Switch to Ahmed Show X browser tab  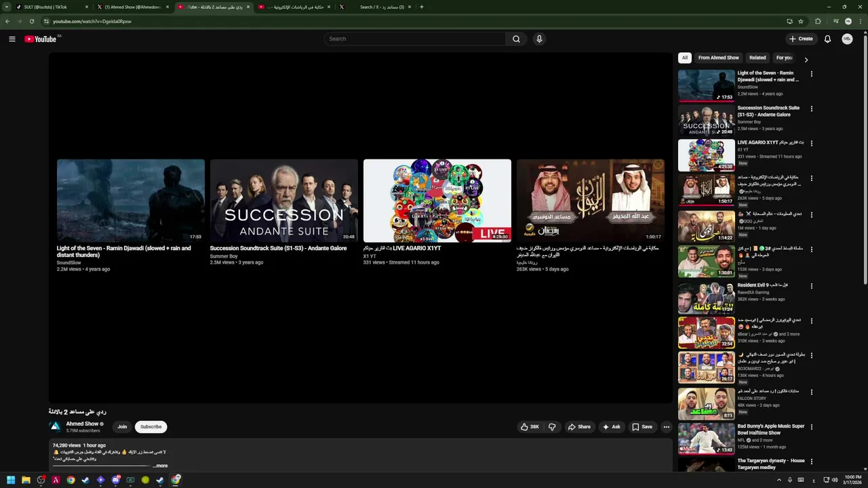coord(132,7)
